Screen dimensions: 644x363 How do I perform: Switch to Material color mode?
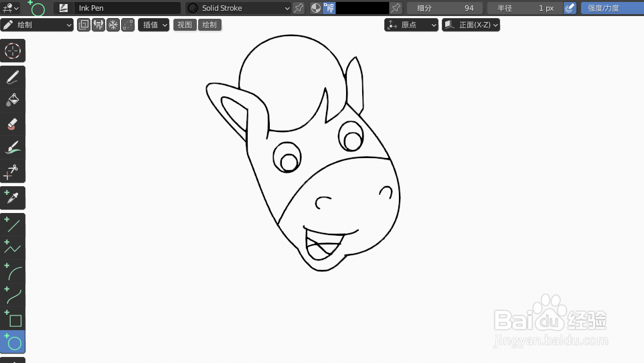(315, 8)
